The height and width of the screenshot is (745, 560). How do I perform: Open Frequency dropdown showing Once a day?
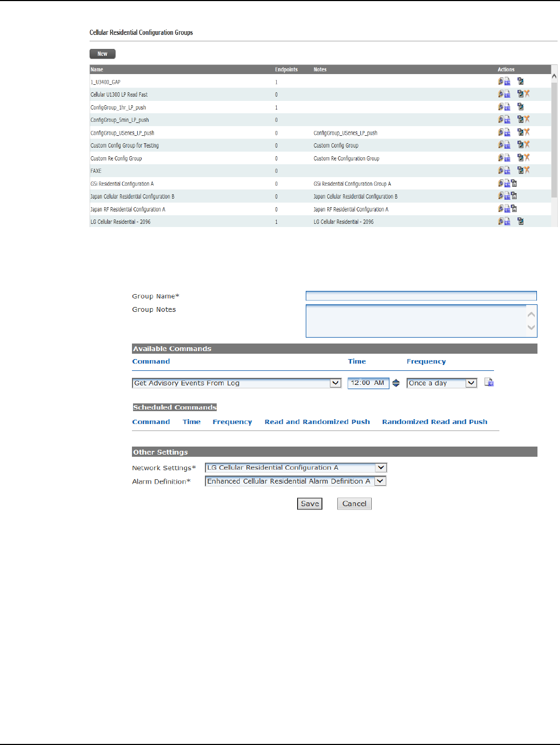(x=442, y=383)
